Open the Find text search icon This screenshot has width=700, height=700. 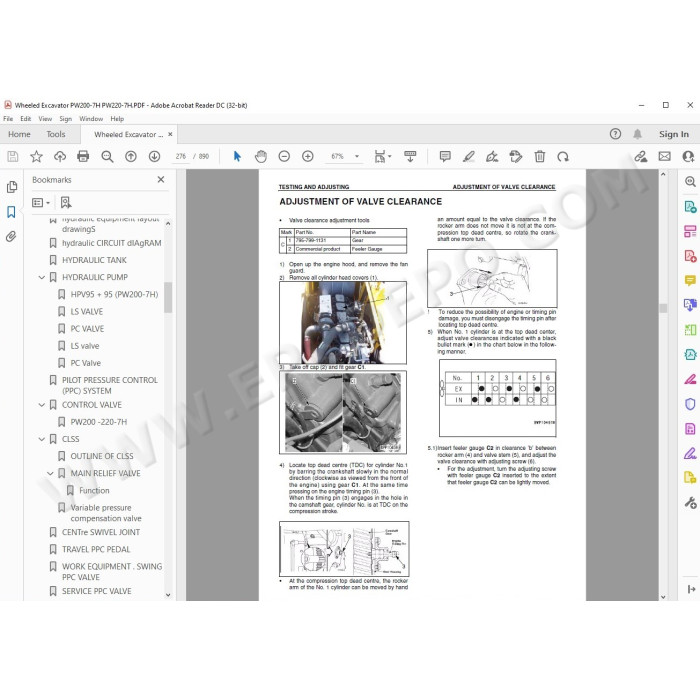[107, 156]
